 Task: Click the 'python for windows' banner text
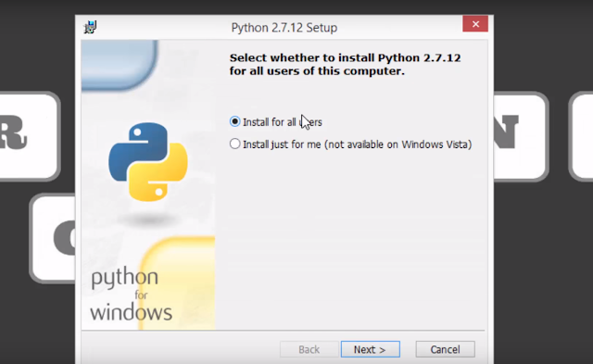pos(131,295)
